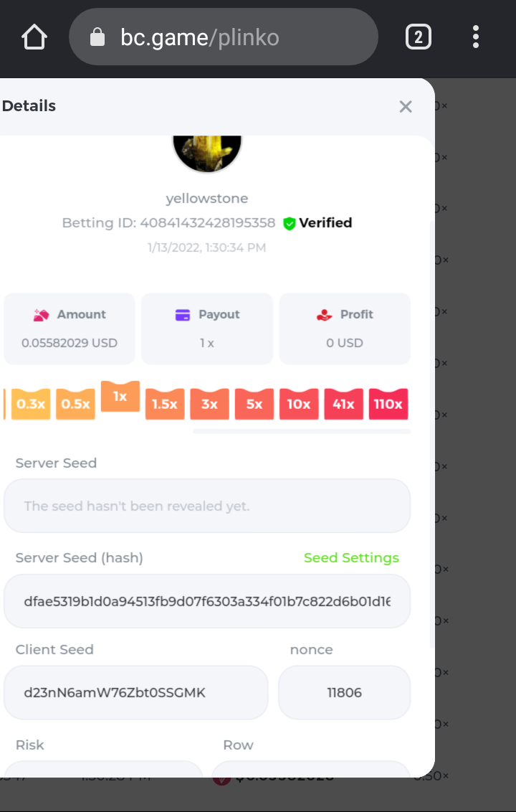Click the multiplier row horizontal scrollbar
The image size is (516, 812).
302,431
